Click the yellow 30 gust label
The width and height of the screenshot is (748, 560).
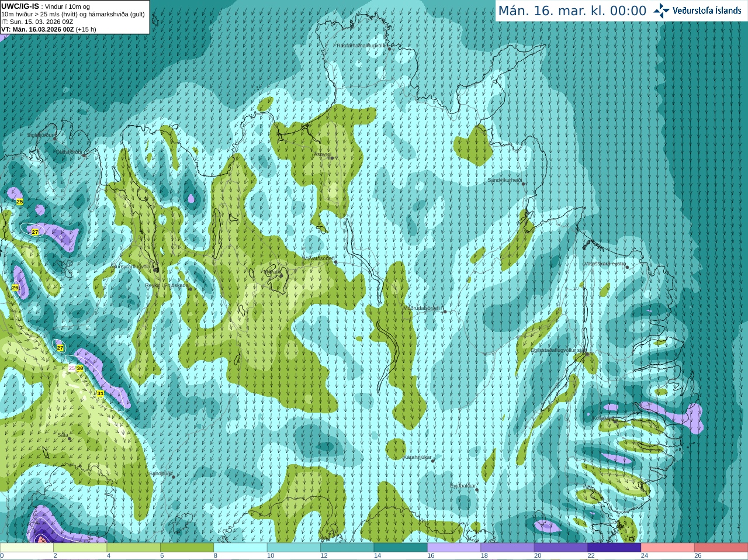[x=79, y=368]
